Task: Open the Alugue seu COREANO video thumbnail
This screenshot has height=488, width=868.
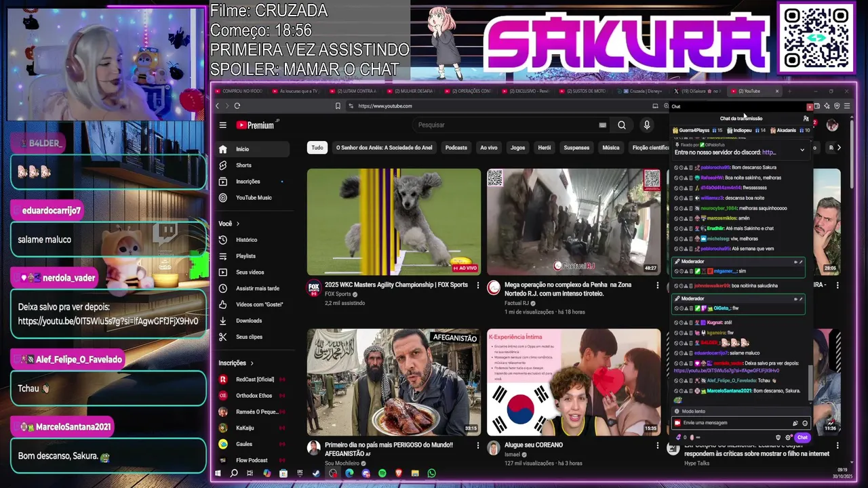Action: pos(574,382)
